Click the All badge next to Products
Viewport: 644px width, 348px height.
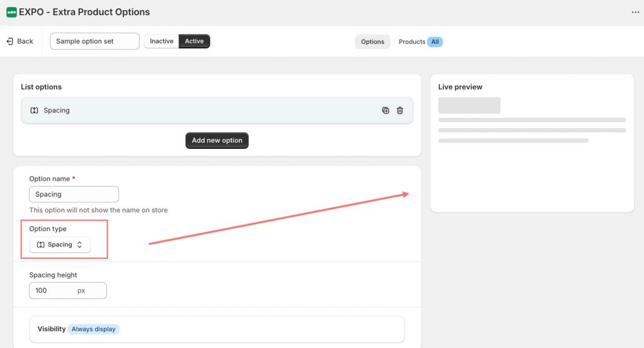tap(435, 41)
